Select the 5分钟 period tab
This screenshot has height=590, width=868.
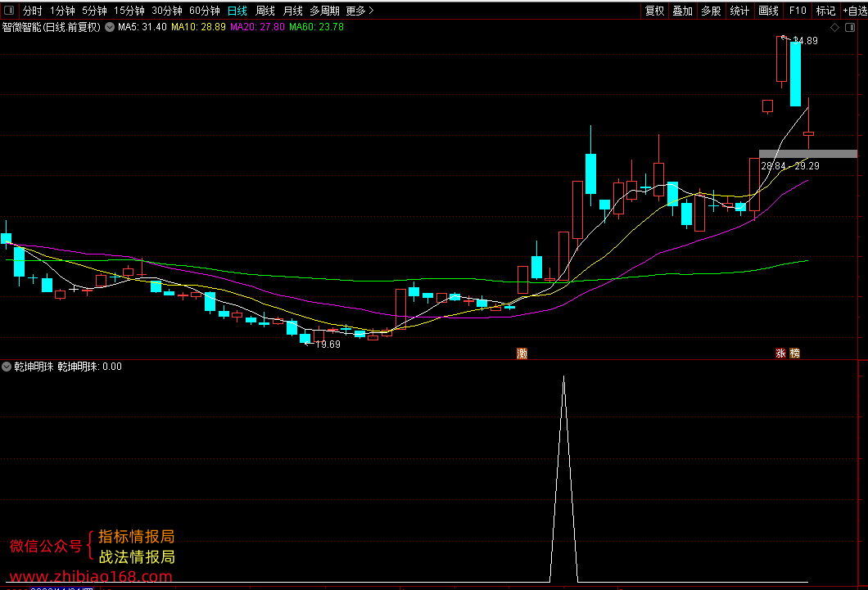coord(94,11)
